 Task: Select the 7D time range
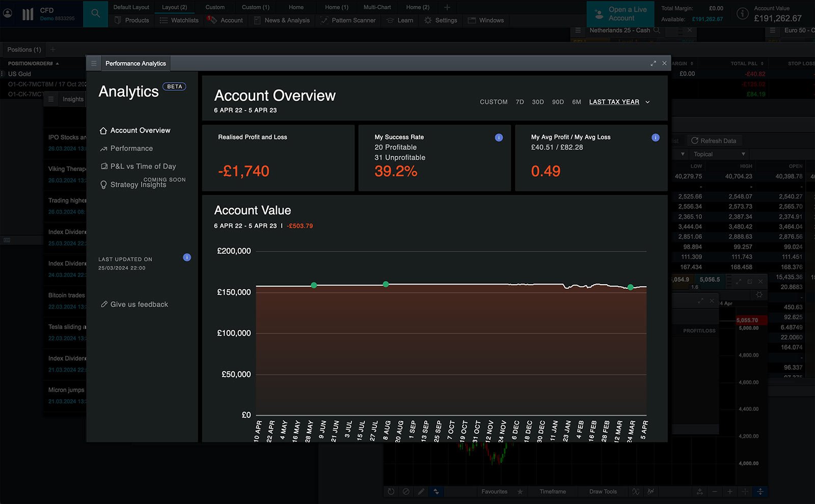(520, 102)
